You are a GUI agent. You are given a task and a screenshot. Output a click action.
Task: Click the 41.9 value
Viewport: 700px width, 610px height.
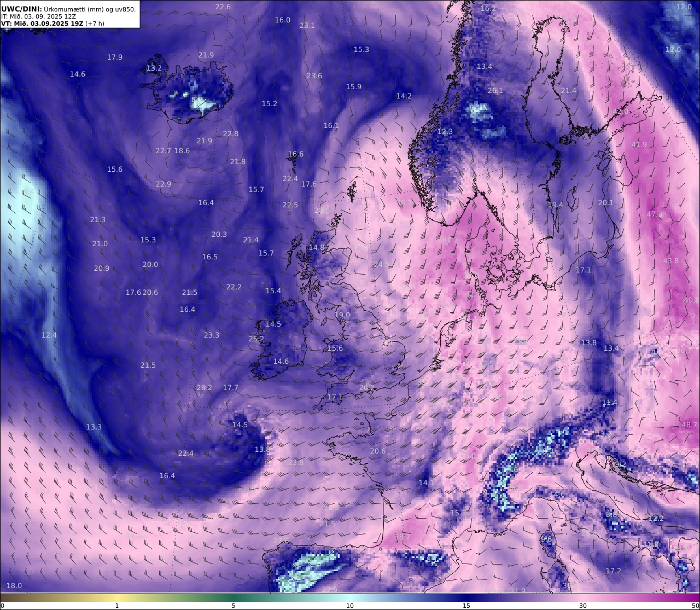(639, 145)
